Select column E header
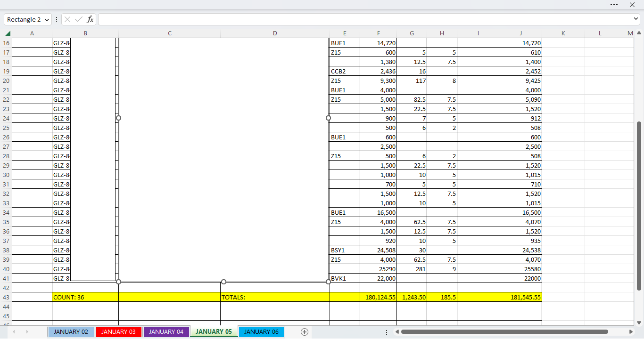This screenshot has height=339, width=644. point(345,33)
